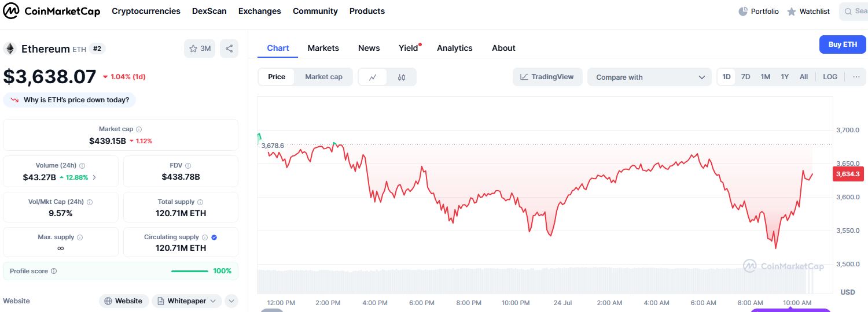Click Profile score info icon

click(x=54, y=271)
